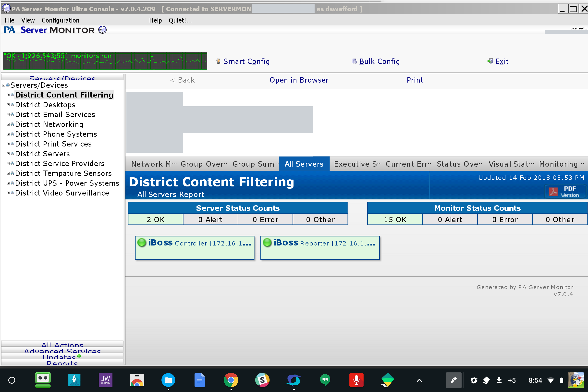Select the All Servers tab

click(x=304, y=164)
